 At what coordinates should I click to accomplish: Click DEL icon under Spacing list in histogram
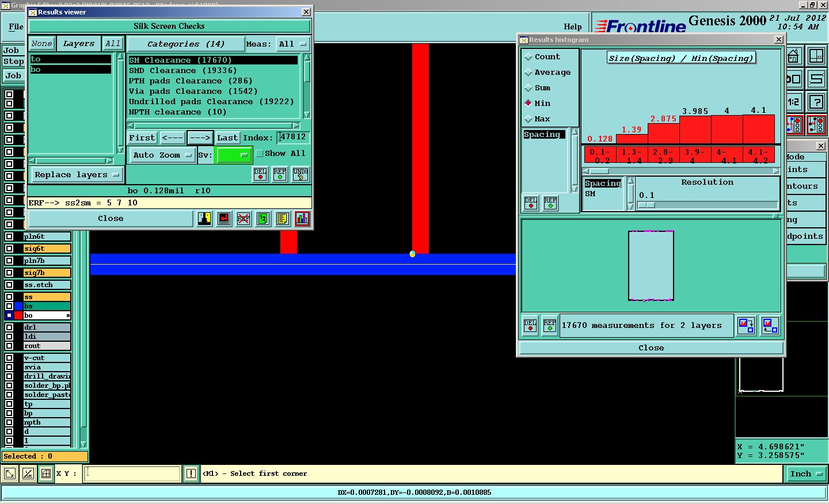pos(531,203)
